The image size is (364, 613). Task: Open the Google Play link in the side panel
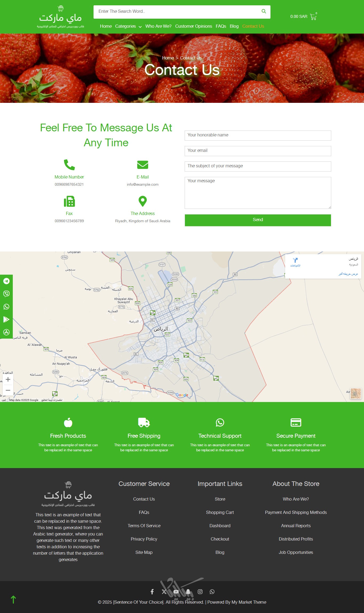6,319
